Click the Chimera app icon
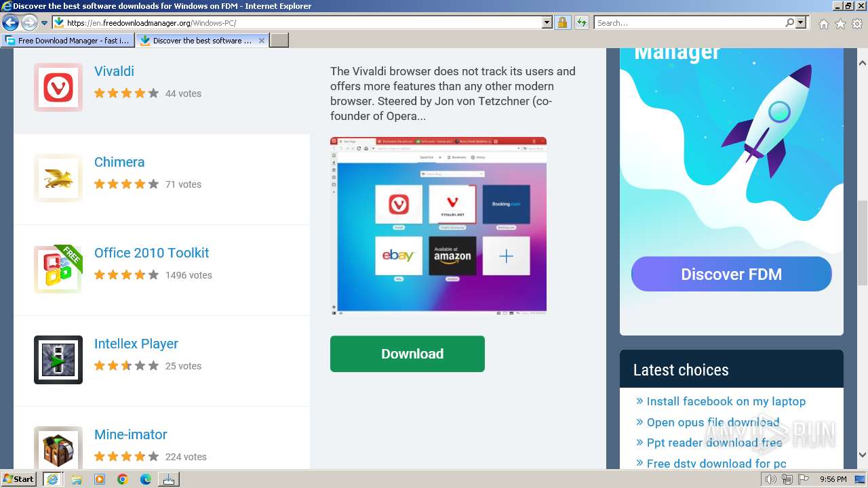 [x=58, y=178]
